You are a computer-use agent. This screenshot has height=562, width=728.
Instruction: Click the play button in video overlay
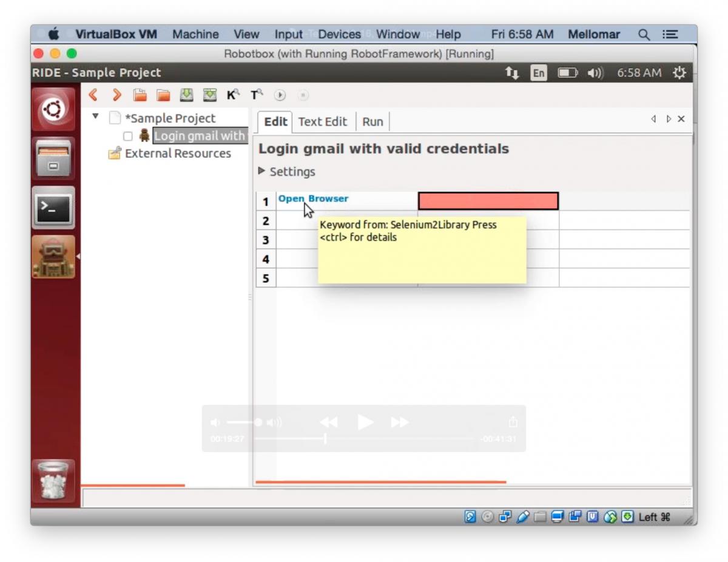365,422
